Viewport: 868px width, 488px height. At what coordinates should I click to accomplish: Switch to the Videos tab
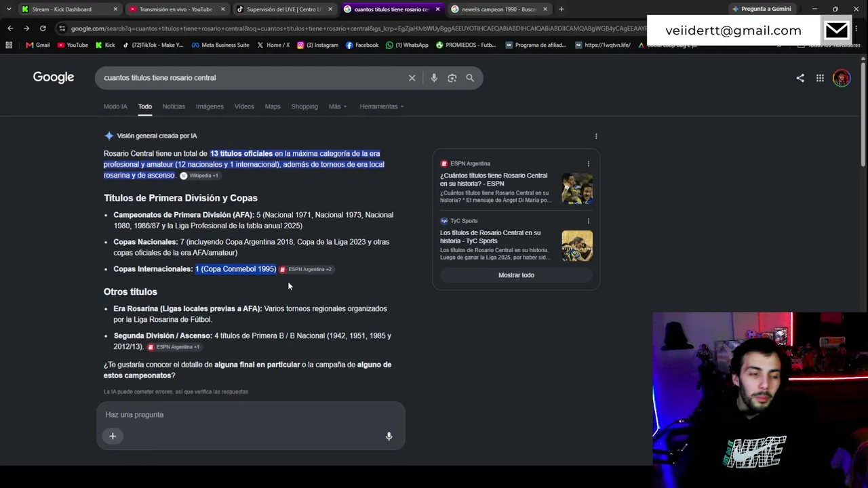[x=244, y=106]
